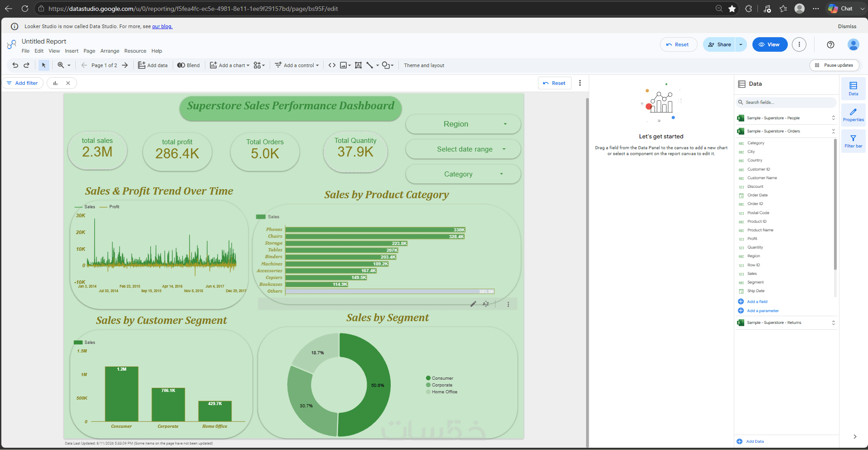Click the redo arrow in toolbar

[x=27, y=65]
